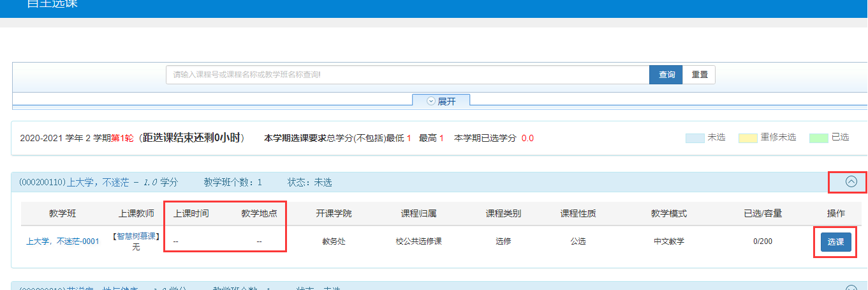
Task: Click the blue 选课 button
Action: pos(835,242)
